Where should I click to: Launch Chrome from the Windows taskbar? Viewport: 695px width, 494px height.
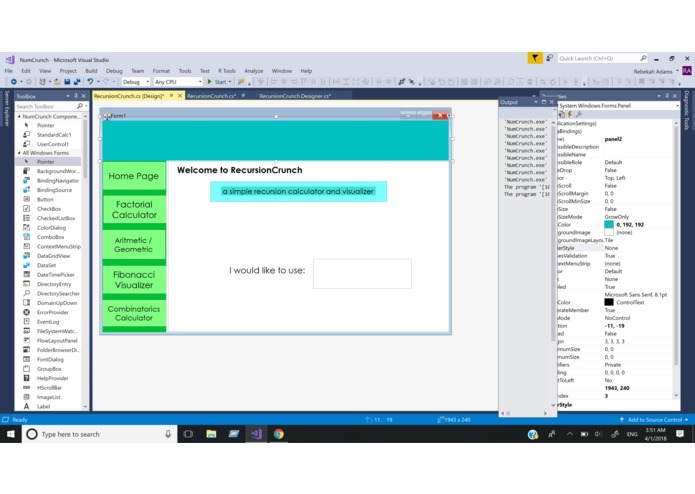coord(278,434)
